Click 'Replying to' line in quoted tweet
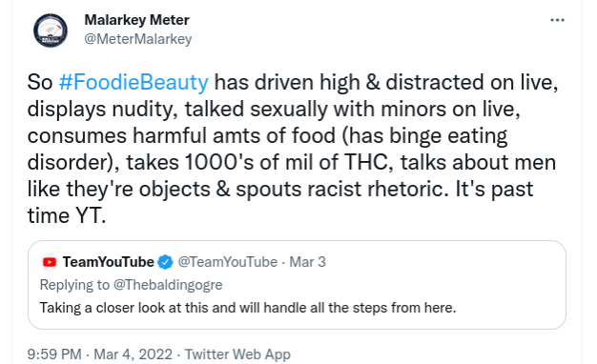 pyautogui.click(x=131, y=285)
